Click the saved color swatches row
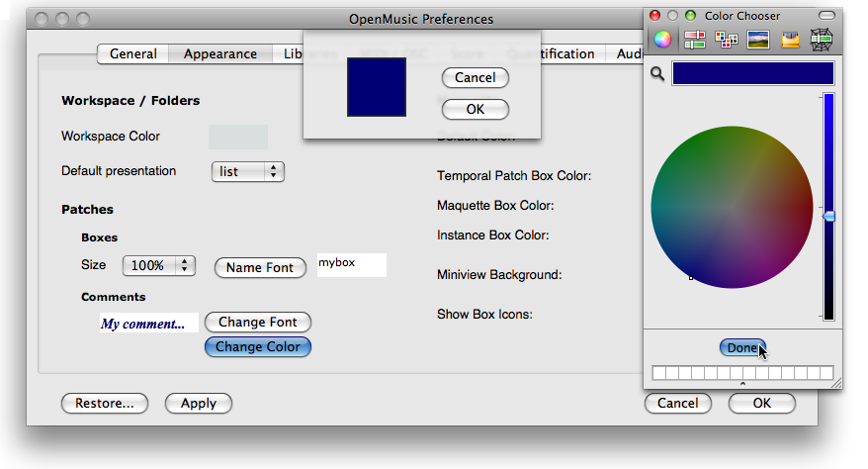The image size is (868, 469). click(x=742, y=373)
